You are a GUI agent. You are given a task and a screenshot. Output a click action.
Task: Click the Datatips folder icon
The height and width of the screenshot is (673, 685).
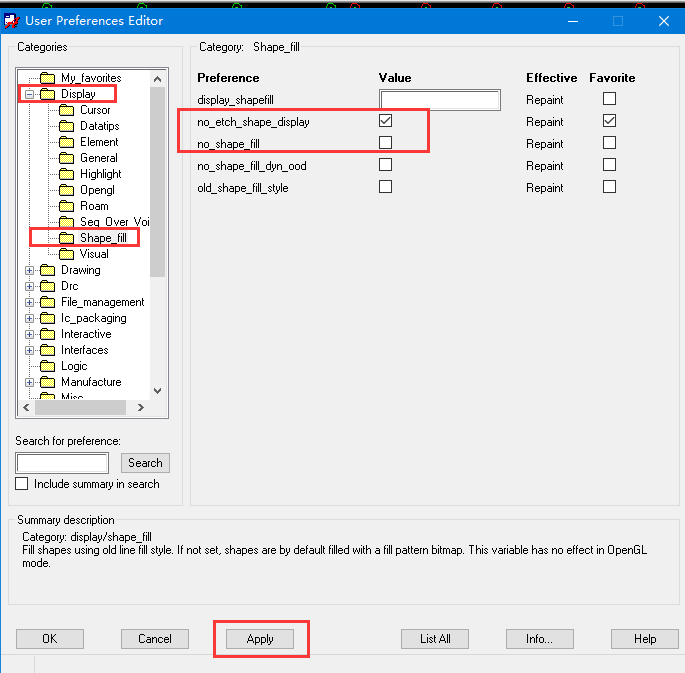pos(66,126)
